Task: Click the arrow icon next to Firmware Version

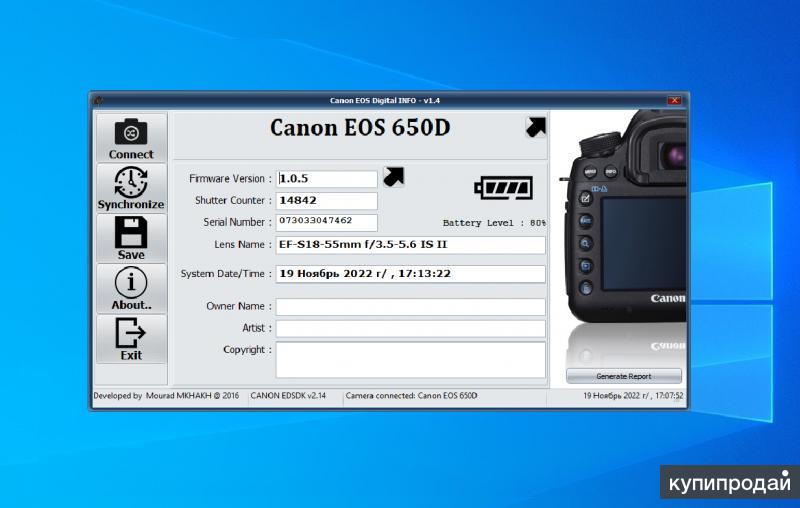Action: [393, 177]
